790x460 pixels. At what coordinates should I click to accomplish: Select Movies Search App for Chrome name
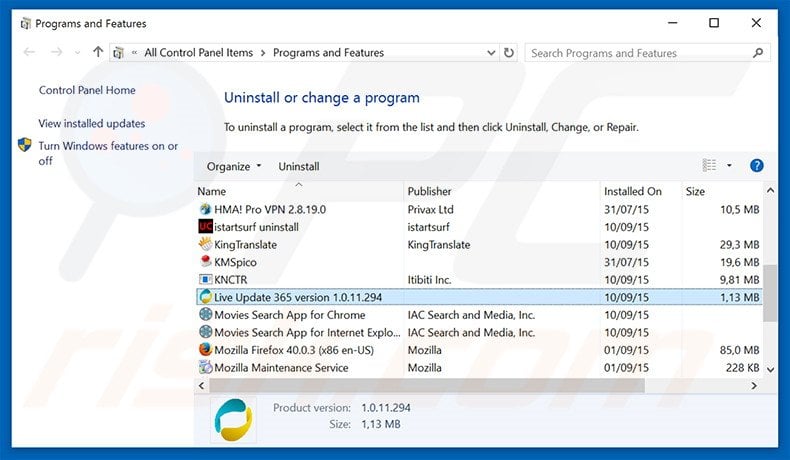pyautogui.click(x=290, y=315)
